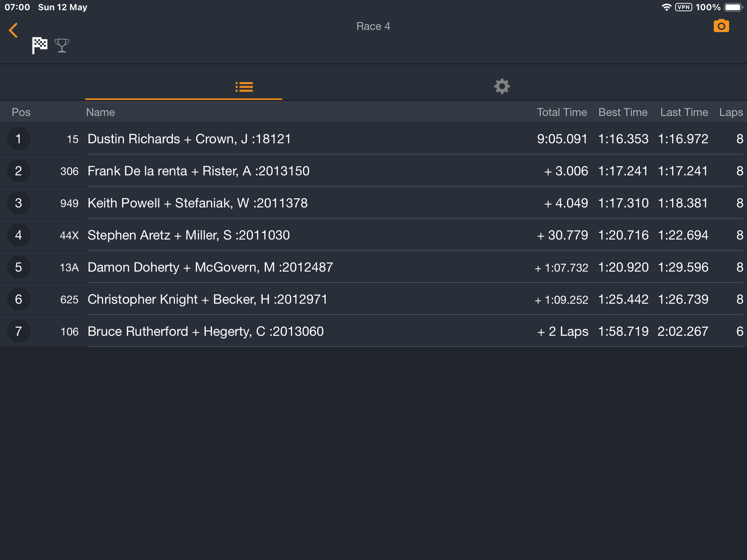Click the Last Time column header

pyautogui.click(x=684, y=112)
